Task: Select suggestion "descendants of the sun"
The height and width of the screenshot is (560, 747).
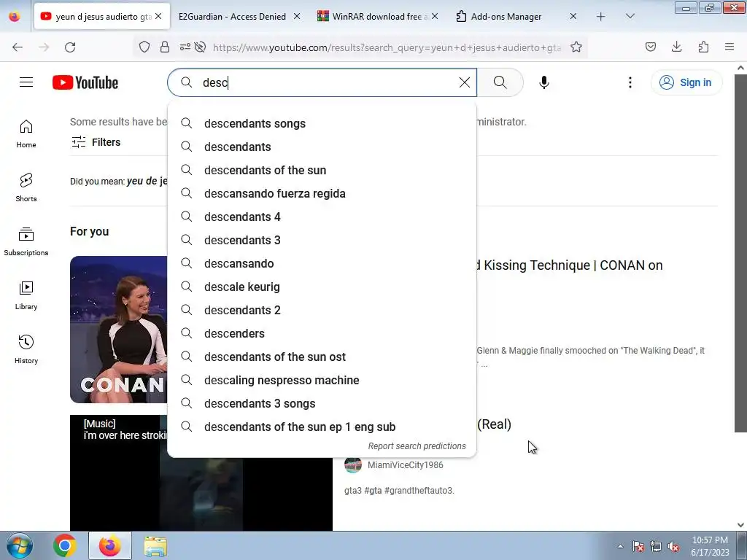Action: (x=322, y=170)
